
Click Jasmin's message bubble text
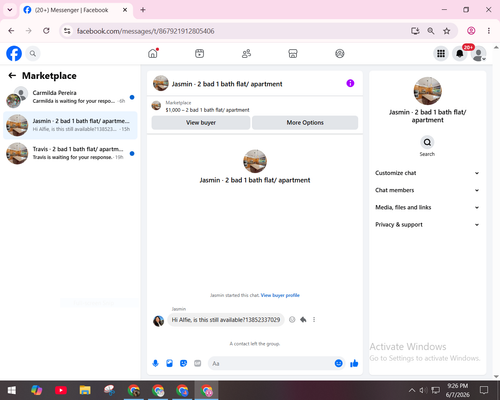click(x=226, y=320)
